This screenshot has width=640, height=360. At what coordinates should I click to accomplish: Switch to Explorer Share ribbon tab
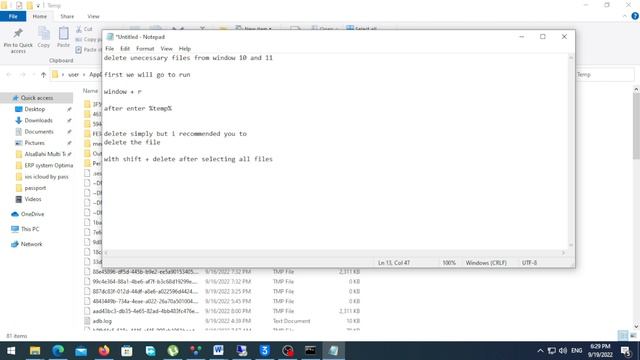[x=67, y=16]
